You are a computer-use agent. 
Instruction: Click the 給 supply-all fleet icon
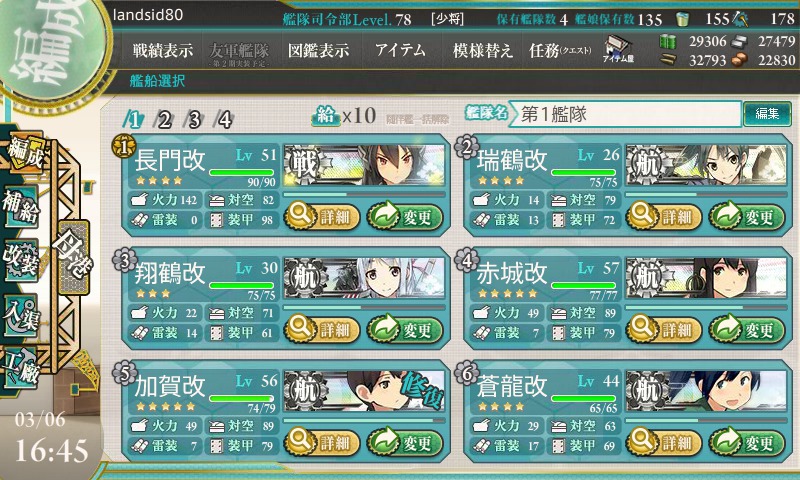point(326,116)
